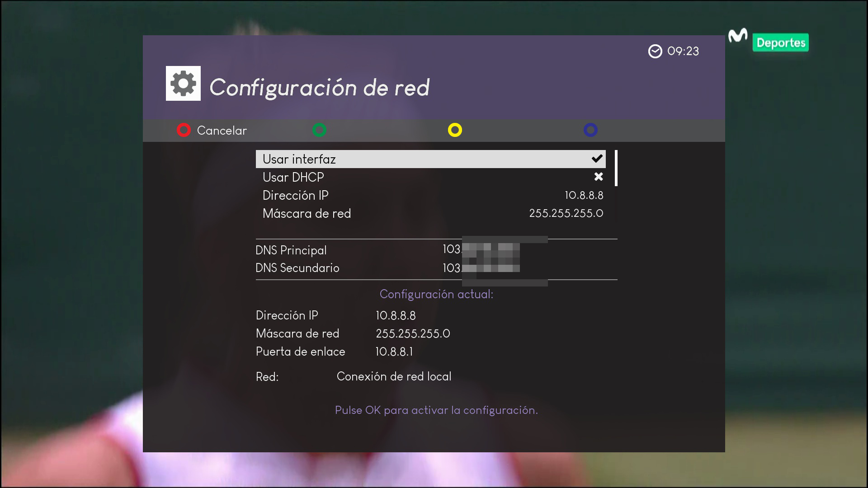Click the Cancelar label

tap(222, 131)
